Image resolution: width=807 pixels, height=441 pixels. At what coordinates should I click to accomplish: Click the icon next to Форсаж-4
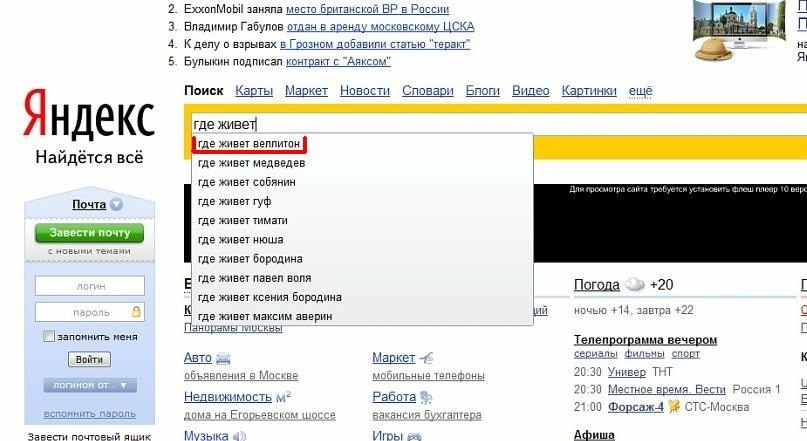click(x=674, y=406)
